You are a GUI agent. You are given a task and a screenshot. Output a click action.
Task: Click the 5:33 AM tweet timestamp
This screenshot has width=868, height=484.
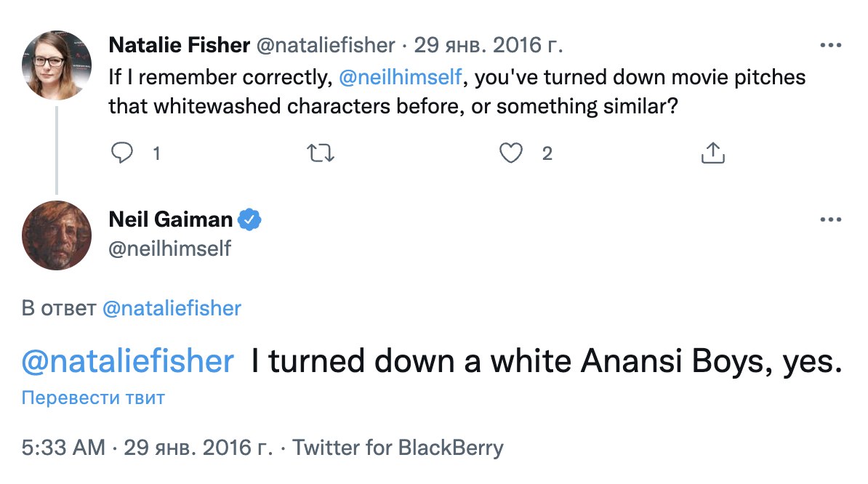click(x=63, y=448)
